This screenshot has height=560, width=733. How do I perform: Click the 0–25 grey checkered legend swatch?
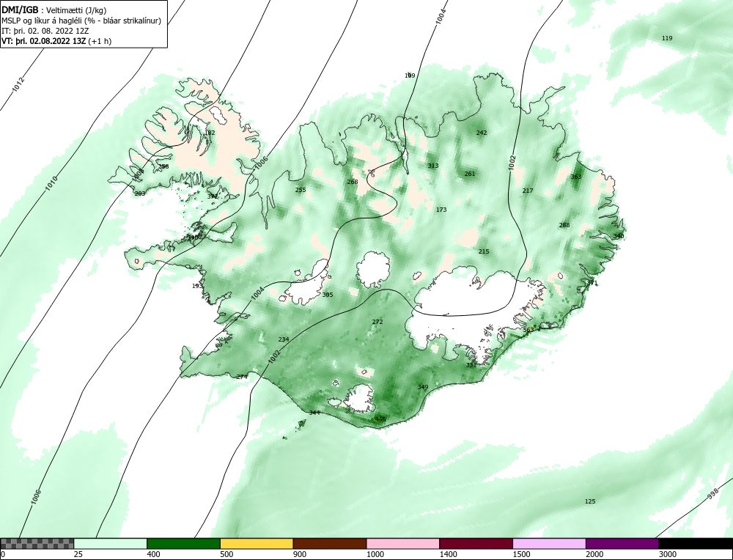[x=37, y=543]
